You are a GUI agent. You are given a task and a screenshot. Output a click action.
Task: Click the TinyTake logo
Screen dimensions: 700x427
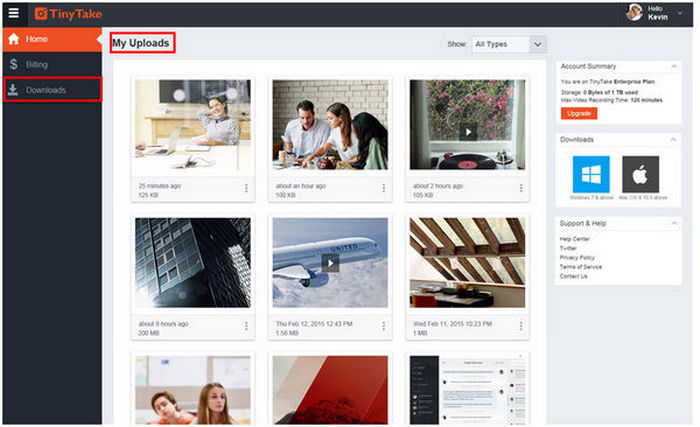(x=68, y=13)
